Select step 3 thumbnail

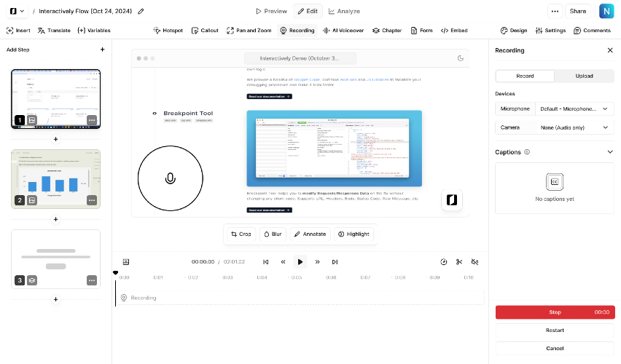[x=56, y=259]
